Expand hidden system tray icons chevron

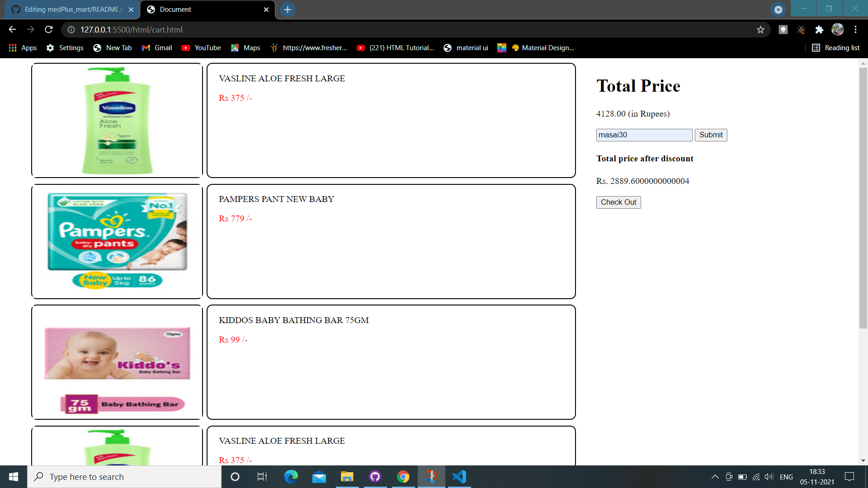click(x=715, y=477)
